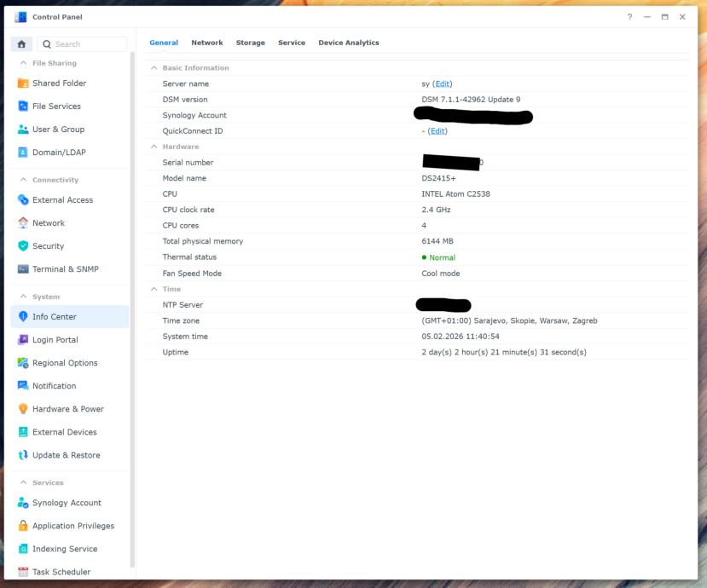Go to Control Panel home icon
Viewport: 707px width, 588px height.
(x=21, y=44)
